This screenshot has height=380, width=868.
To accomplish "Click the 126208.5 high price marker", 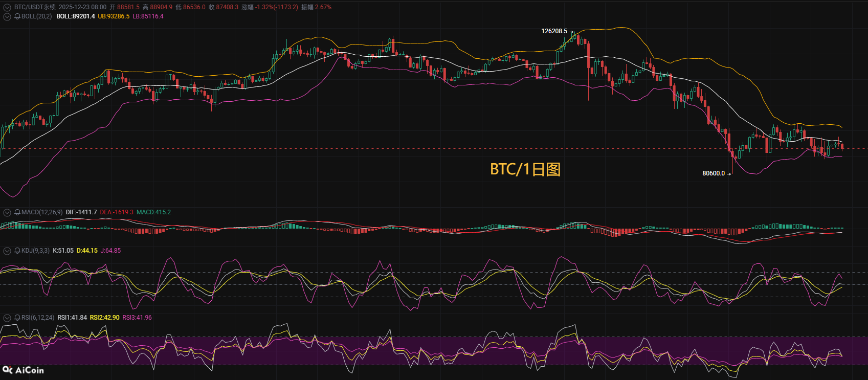I will coord(554,31).
